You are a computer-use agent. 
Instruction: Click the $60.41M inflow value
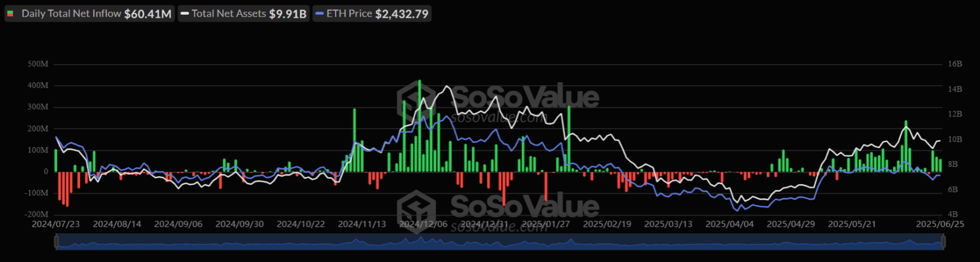coord(148,13)
